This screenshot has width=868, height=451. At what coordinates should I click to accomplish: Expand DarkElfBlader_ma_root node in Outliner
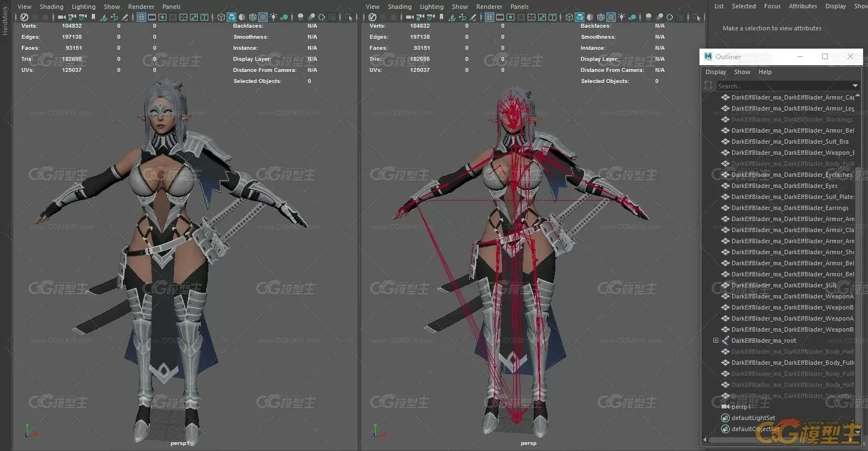coord(716,340)
